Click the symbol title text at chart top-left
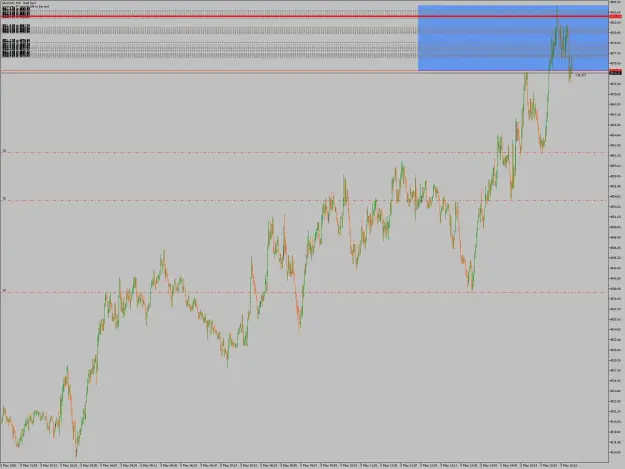 [18, 3]
